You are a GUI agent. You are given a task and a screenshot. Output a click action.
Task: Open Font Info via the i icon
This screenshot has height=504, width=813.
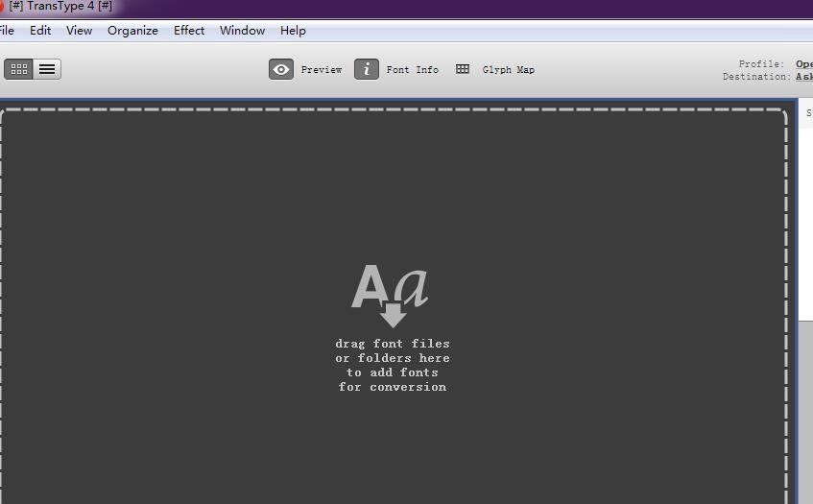pos(367,69)
